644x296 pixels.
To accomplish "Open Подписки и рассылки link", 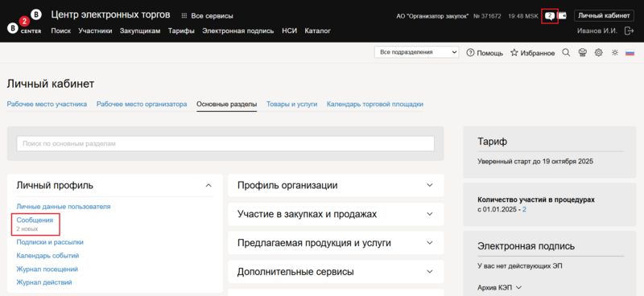I will pos(50,242).
